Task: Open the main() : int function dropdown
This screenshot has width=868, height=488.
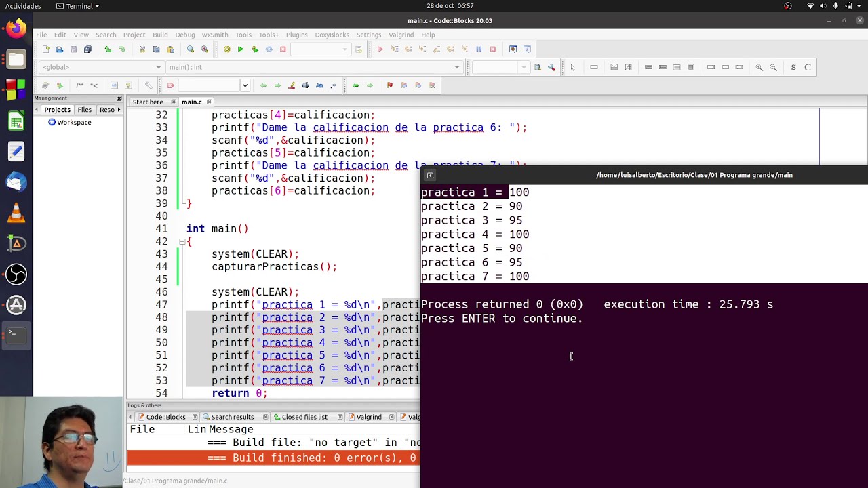Action: (314, 67)
